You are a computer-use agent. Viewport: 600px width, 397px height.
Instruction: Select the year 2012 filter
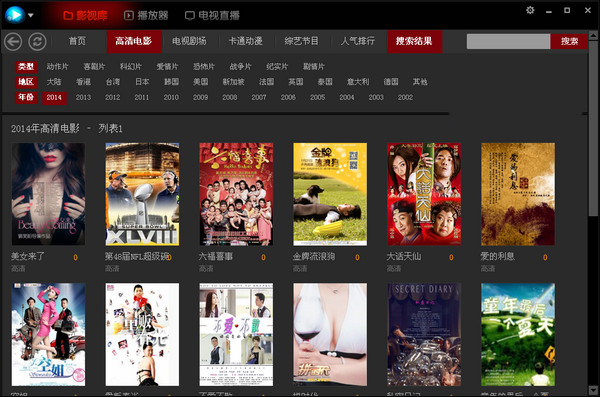point(113,98)
